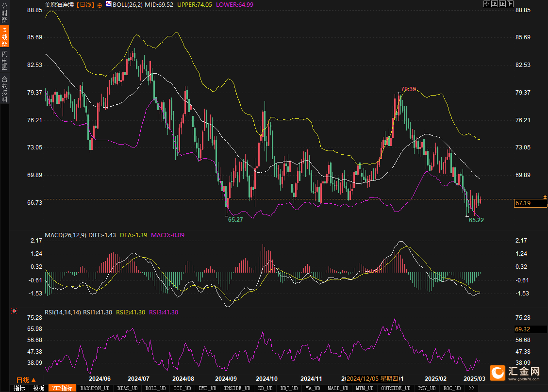Click the 【日线】 period label in the header
This screenshot has width=548, height=392.
coord(85,5)
